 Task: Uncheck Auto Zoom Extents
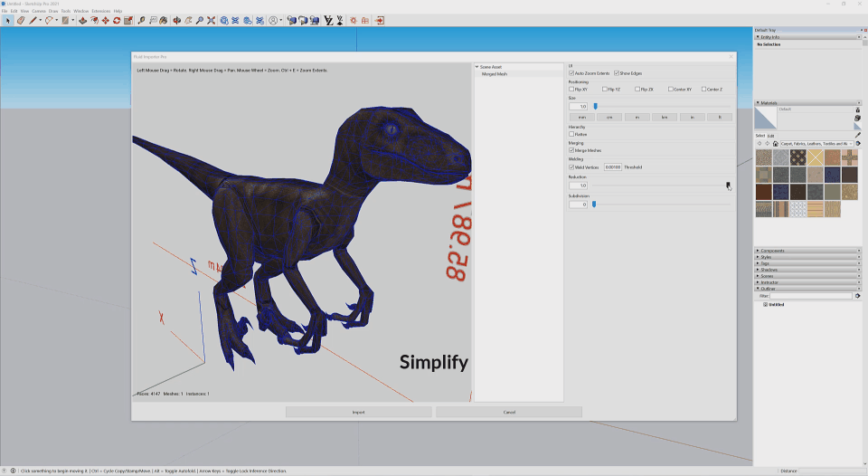pos(571,73)
